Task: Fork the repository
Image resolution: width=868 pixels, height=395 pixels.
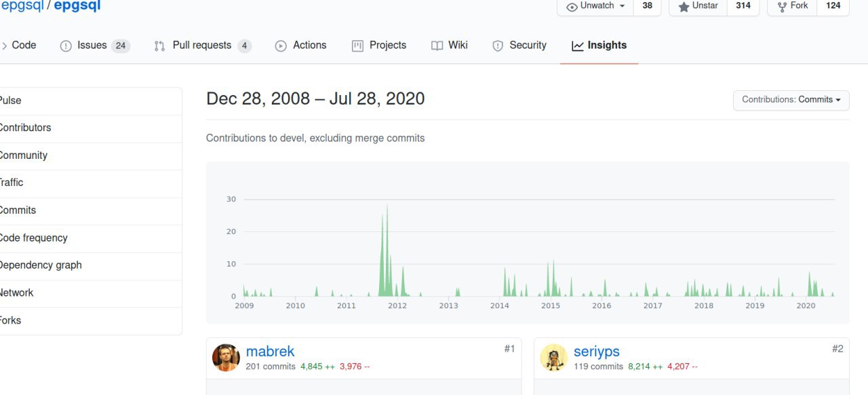Action: 792,6
